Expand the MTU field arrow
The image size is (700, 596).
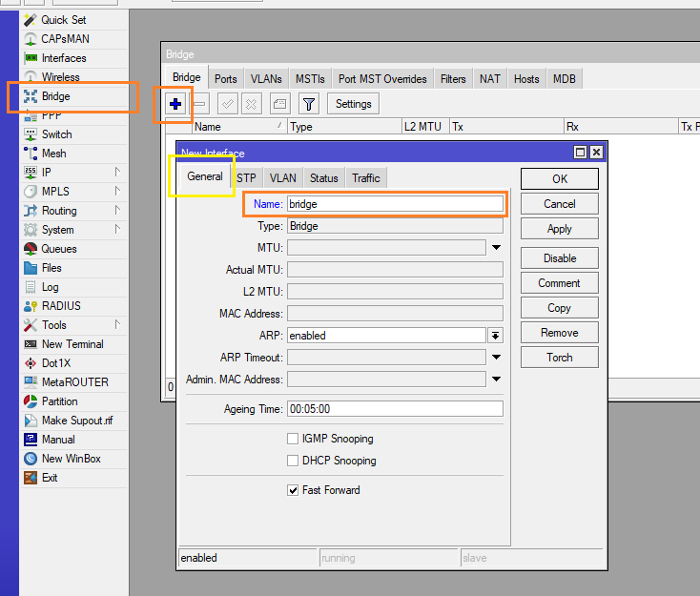496,248
